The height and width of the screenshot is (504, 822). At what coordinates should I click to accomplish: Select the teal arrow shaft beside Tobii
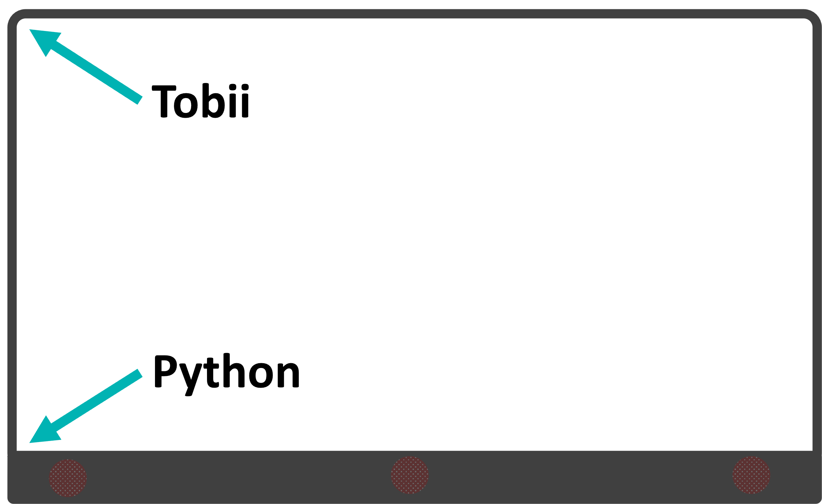[96, 73]
